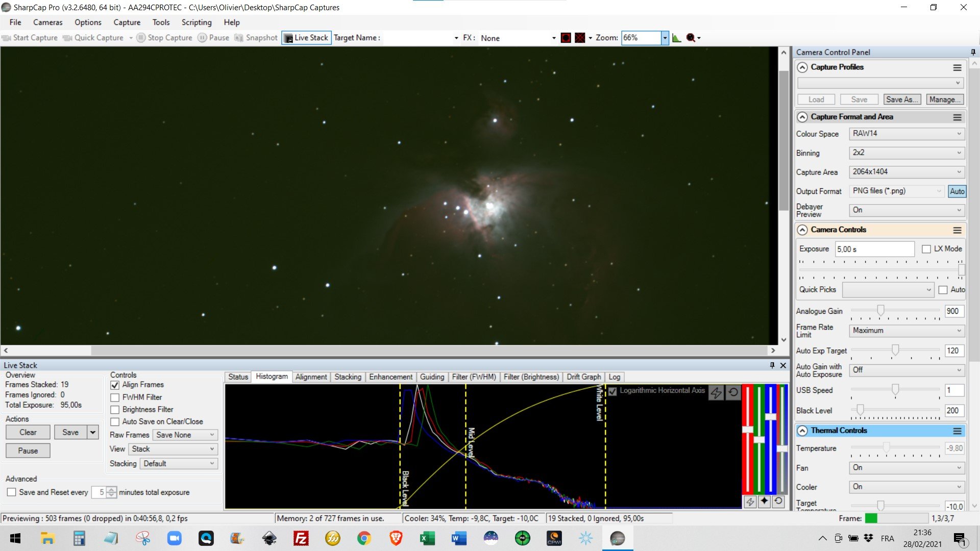Image resolution: width=980 pixels, height=551 pixels.
Task: Open the Brave browser from taskbar
Action: tap(396, 538)
